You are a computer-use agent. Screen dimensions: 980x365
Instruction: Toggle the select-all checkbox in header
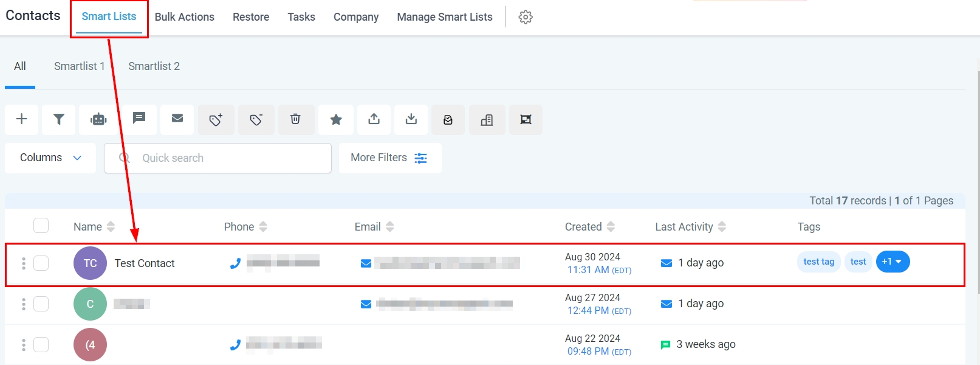(x=41, y=226)
